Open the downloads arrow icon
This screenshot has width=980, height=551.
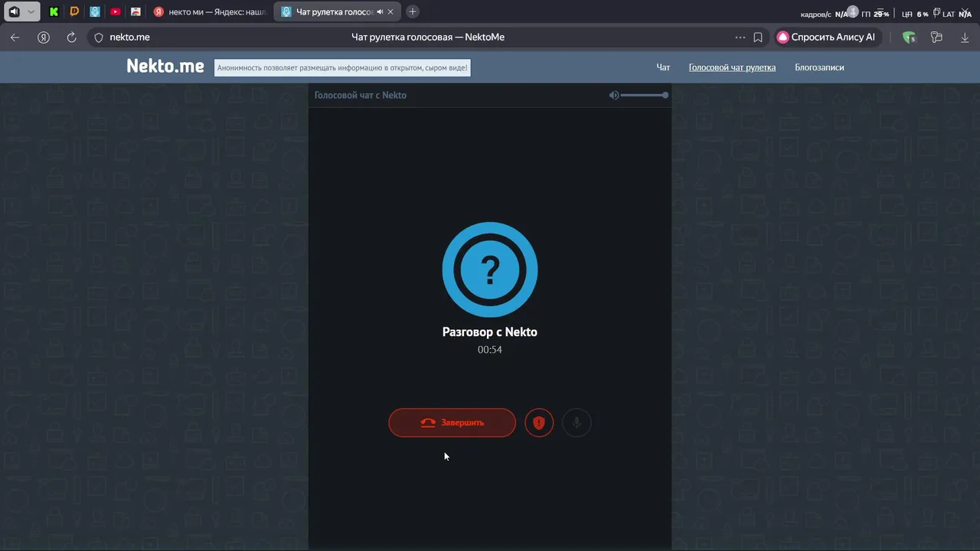[x=964, y=37]
